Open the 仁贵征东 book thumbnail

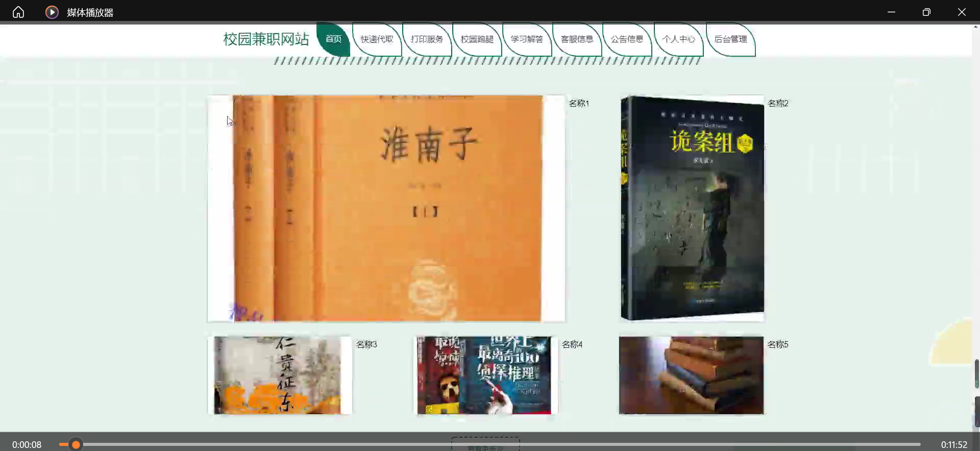[x=280, y=375]
